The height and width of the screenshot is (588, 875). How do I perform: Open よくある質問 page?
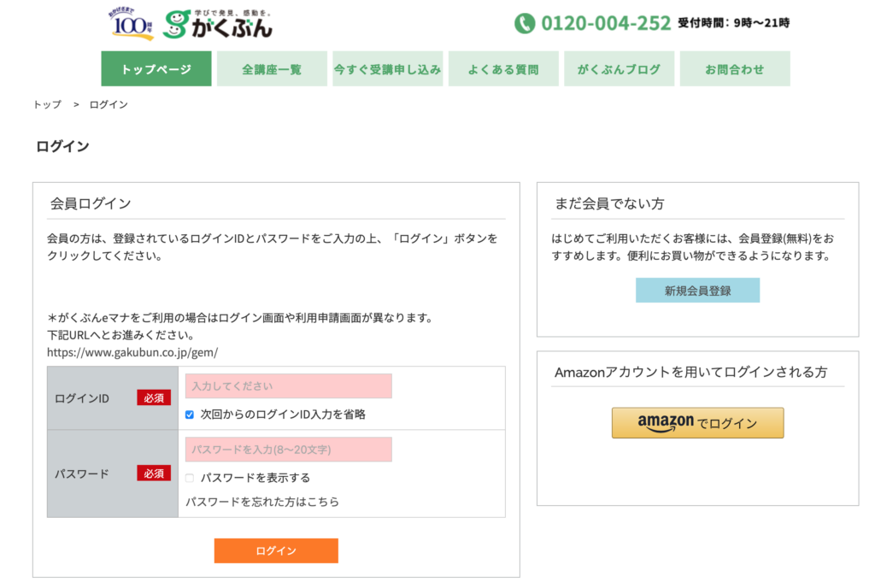click(503, 69)
